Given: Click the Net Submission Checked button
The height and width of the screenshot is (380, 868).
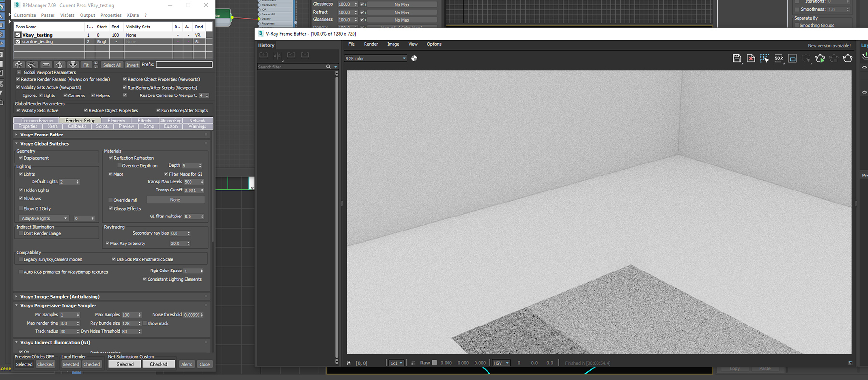Looking at the screenshot, I should [x=159, y=364].
